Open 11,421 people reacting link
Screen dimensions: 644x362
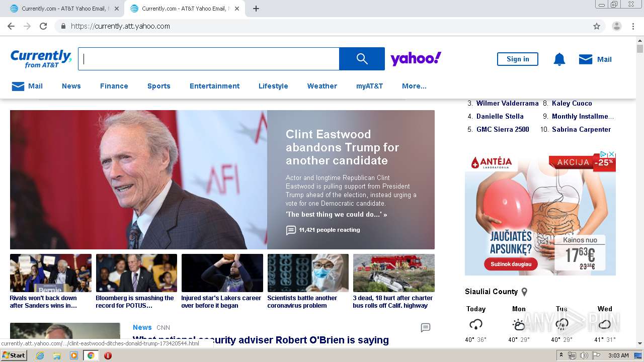(x=330, y=230)
